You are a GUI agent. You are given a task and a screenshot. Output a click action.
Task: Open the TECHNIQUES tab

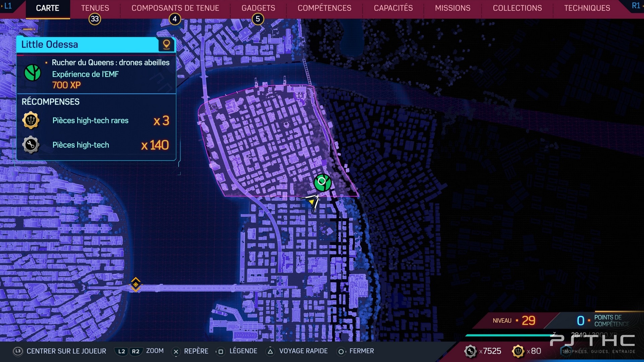click(x=587, y=8)
